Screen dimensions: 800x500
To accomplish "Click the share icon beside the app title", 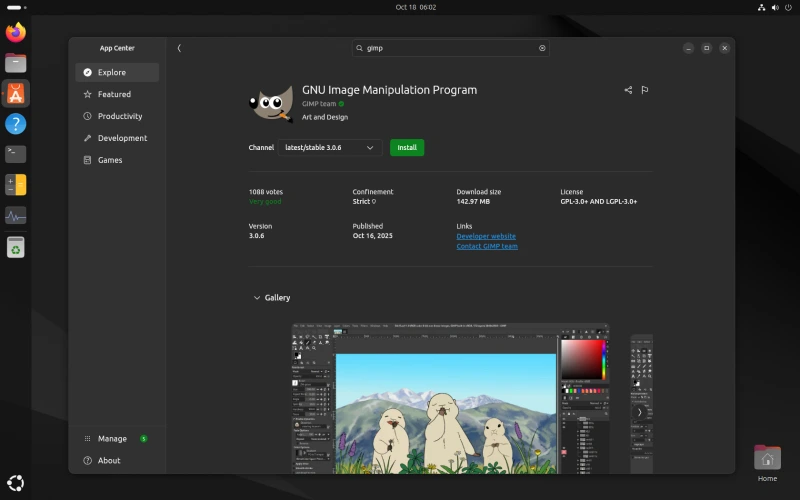I will click(x=628, y=90).
